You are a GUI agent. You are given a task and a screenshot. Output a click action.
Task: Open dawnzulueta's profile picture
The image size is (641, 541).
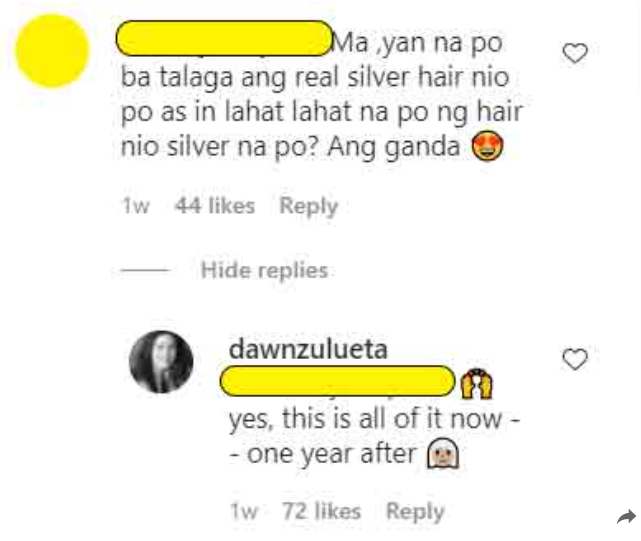tap(161, 362)
